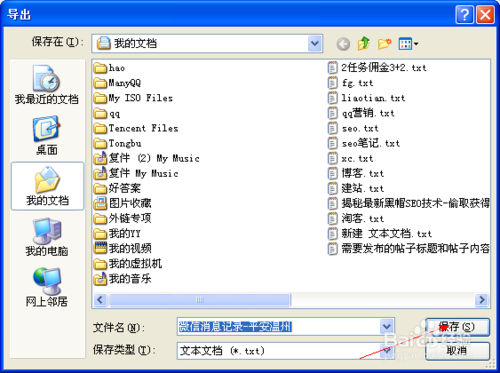Select the file starting with 需要发布的帖子标题
This screenshot has width=500, height=373.
(408, 249)
